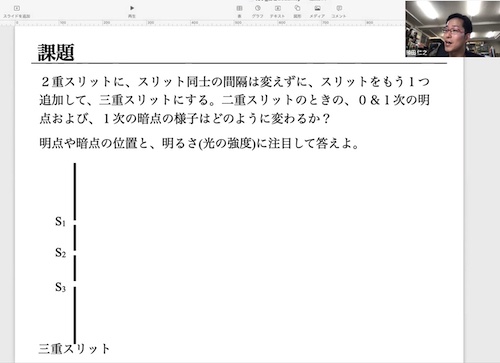This screenshot has height=363, width=500.
Task: Select the slide title 課題
Action: [56, 53]
